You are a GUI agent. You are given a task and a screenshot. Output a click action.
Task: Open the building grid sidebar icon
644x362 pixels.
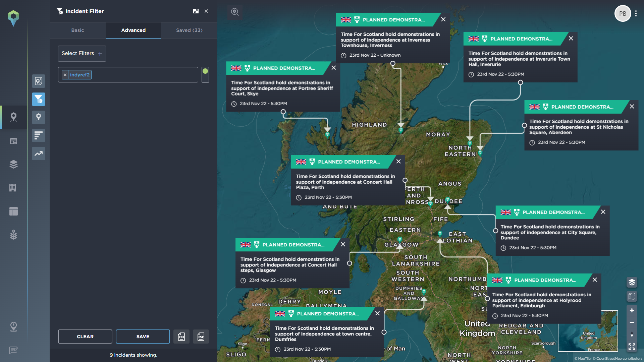click(13, 188)
